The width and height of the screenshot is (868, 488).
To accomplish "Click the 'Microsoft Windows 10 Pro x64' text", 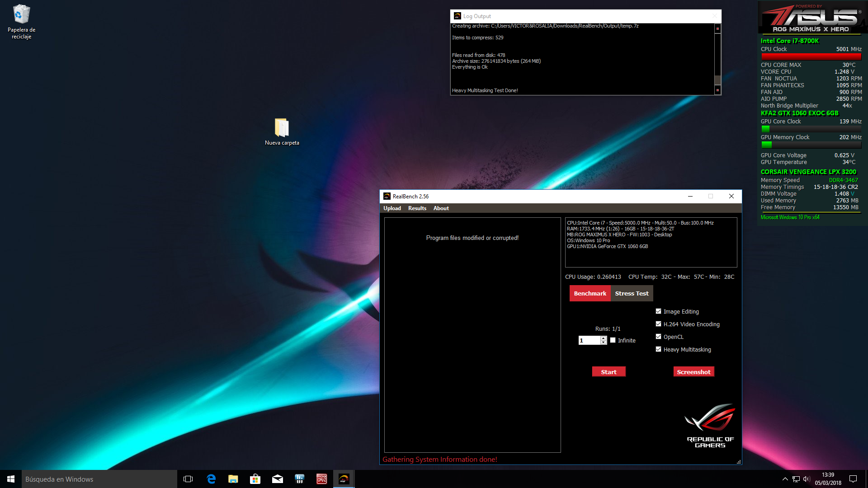I will tap(790, 217).
